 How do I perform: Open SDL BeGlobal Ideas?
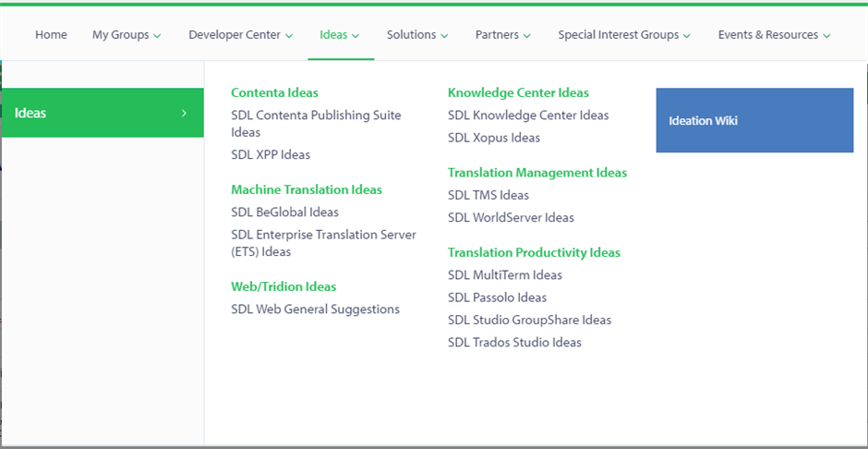pyautogui.click(x=285, y=212)
